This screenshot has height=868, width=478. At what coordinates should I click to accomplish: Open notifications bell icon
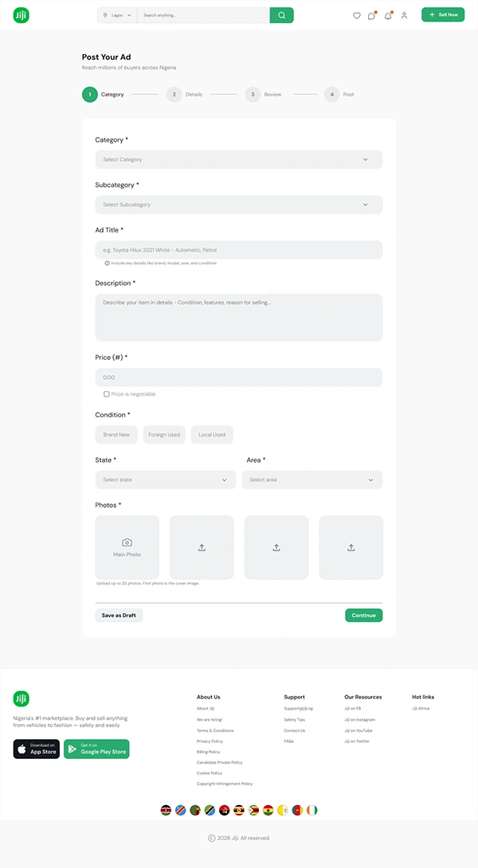[388, 15]
